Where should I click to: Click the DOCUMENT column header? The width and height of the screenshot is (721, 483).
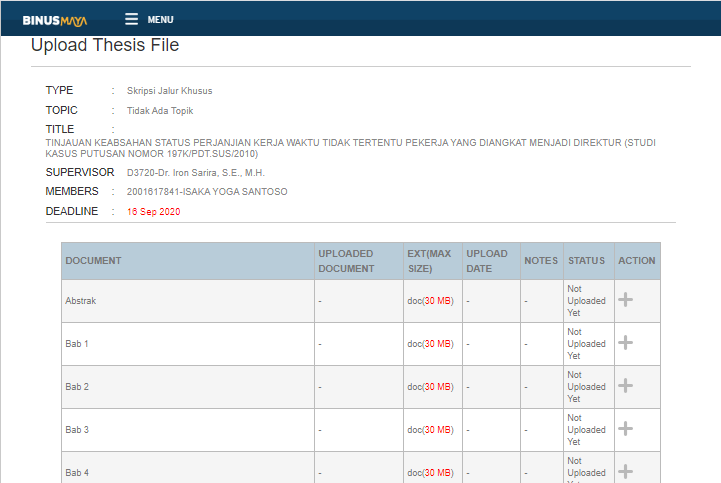[94, 261]
